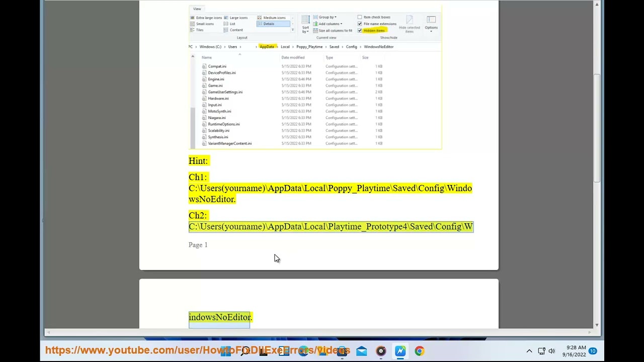Screen dimensions: 644x362
Task: Click VariantManagerContent.ini file row
Action: click(292, 143)
